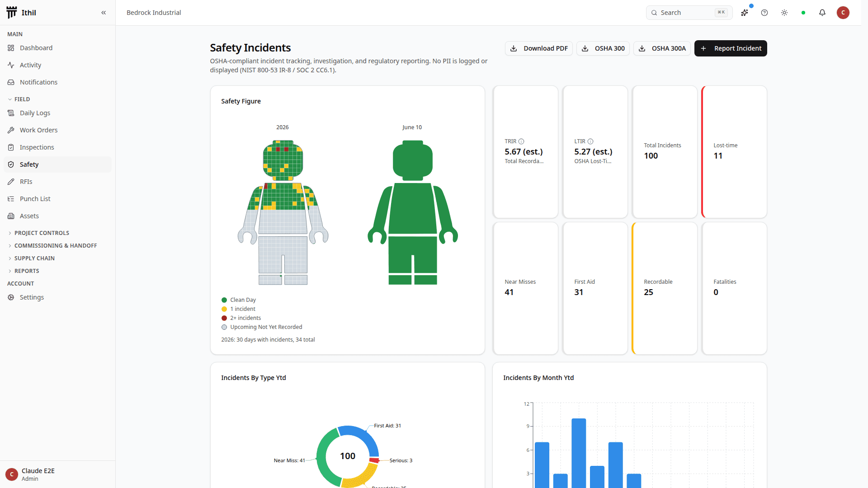Open the notifications bell icon
The height and width of the screenshot is (488, 868).
822,13
